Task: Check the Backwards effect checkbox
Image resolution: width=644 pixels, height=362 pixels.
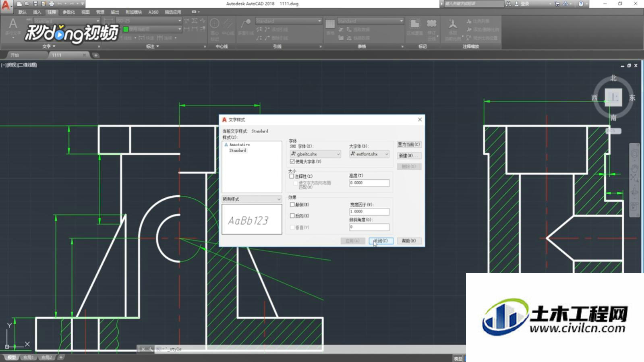Action: pyautogui.click(x=292, y=216)
